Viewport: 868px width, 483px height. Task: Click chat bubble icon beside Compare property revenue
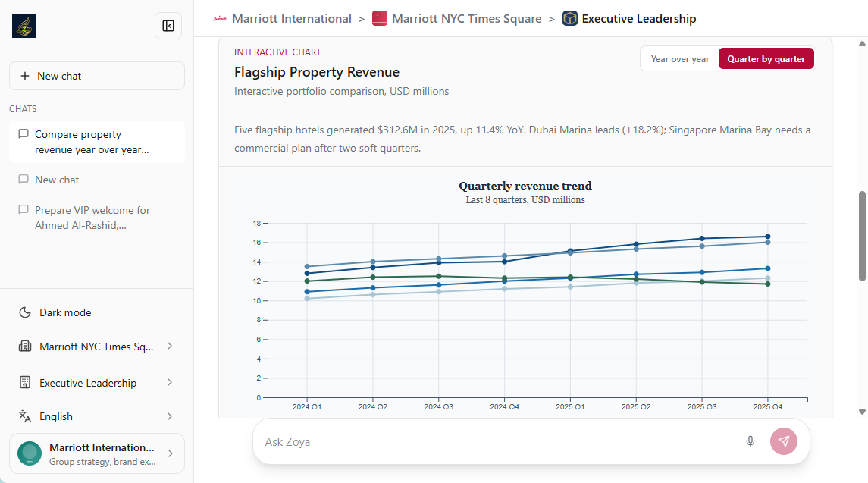point(24,134)
